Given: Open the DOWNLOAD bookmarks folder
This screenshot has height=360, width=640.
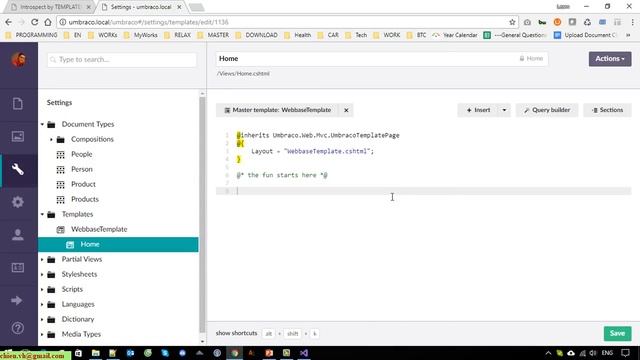Looking at the screenshot, I should (257, 35).
